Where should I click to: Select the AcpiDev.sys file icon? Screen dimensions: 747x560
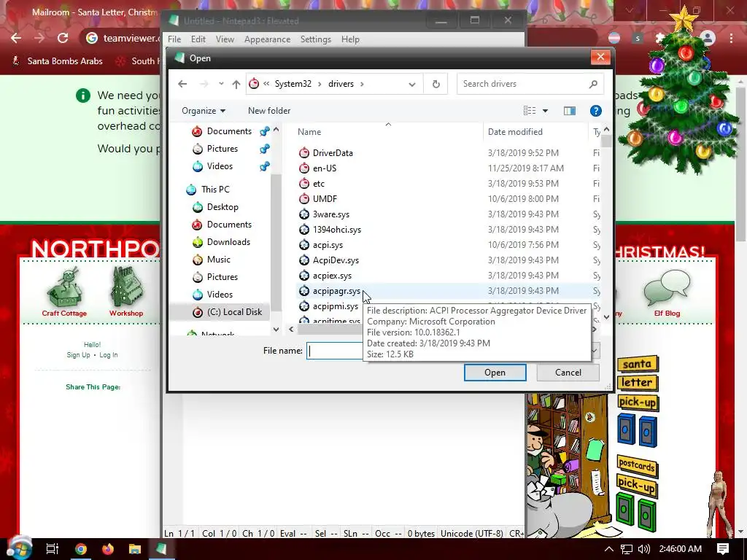coord(304,260)
